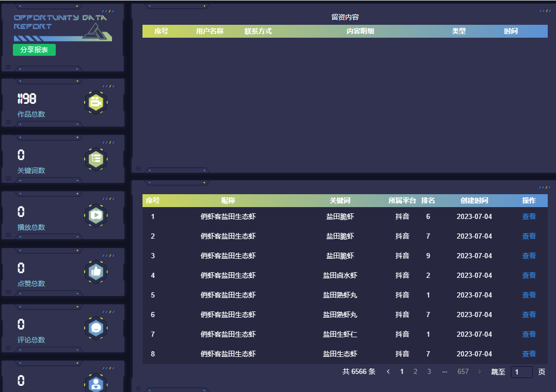Image resolution: width=556 pixels, height=392 pixels.
Task: Click 盐田卤水虾 keyword cell
Action: pos(340,275)
